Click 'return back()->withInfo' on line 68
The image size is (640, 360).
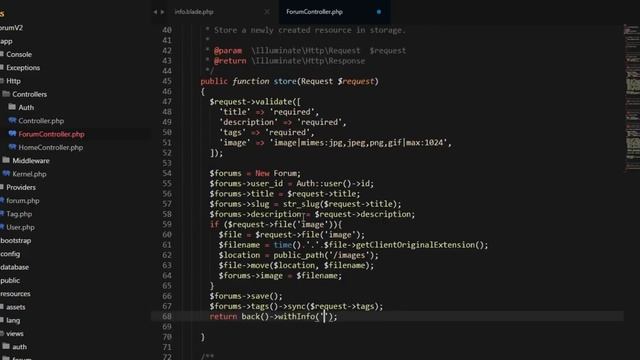point(262,316)
